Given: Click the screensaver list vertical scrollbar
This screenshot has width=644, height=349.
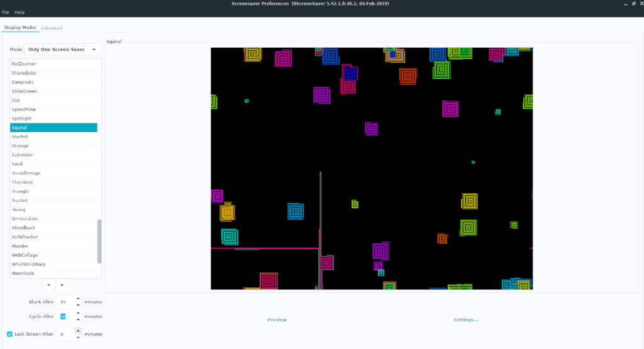Looking at the screenshot, I should coord(99,241).
